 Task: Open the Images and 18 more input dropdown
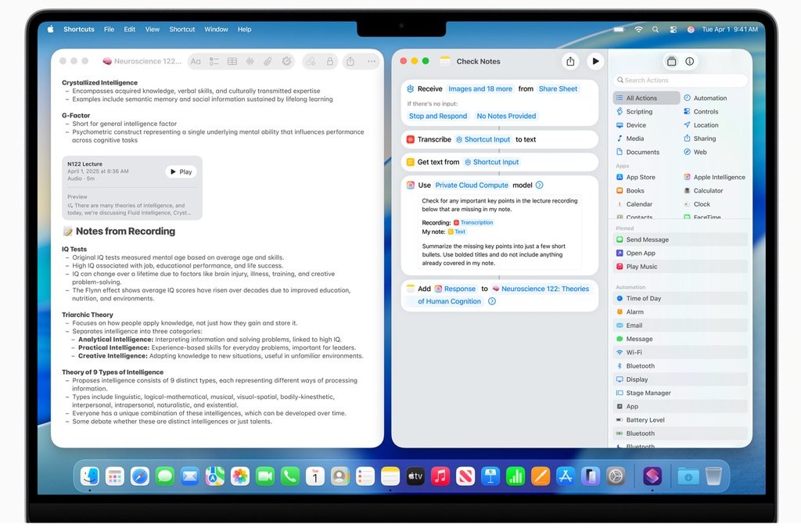point(480,88)
